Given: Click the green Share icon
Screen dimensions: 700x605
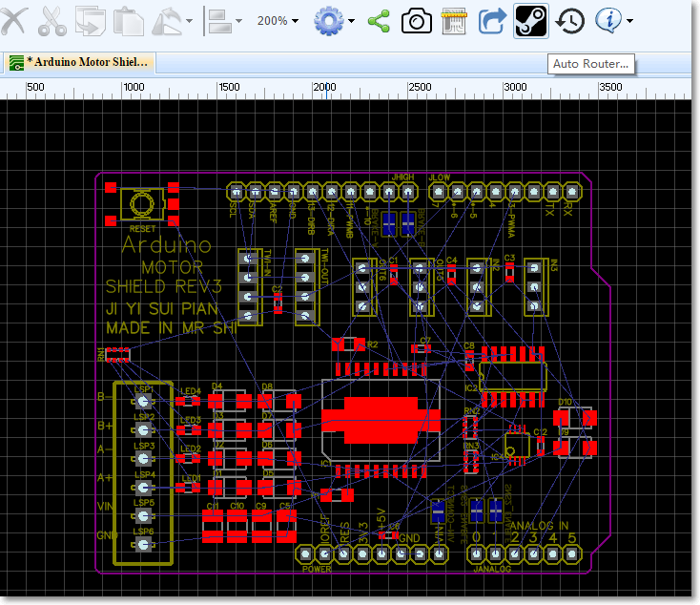Looking at the screenshot, I should click(379, 21).
